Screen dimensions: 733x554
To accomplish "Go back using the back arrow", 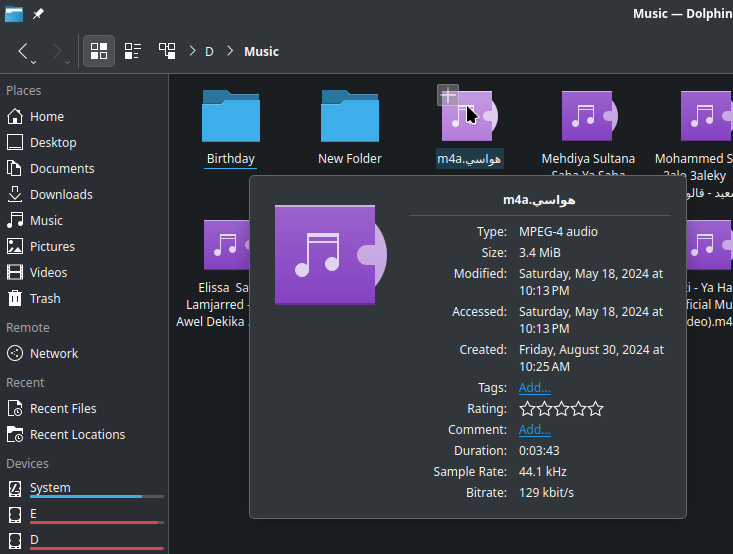I will (x=22, y=50).
